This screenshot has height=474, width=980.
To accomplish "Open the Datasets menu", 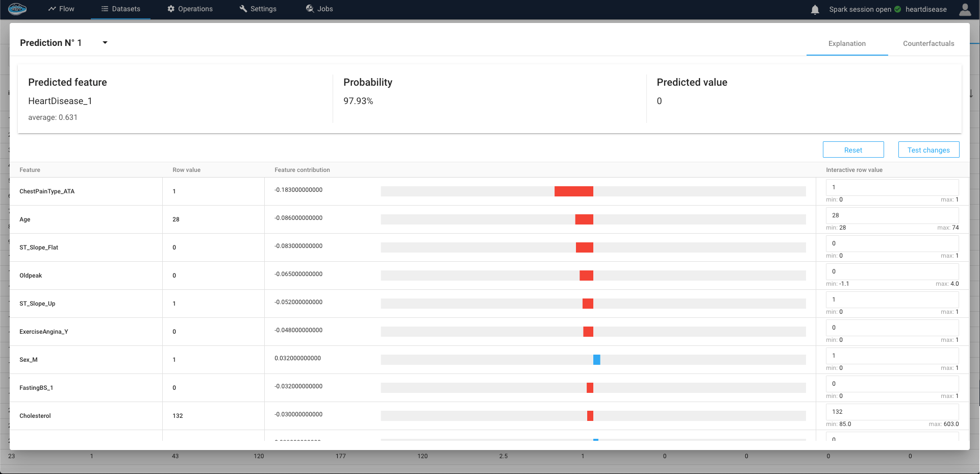I will point(120,9).
